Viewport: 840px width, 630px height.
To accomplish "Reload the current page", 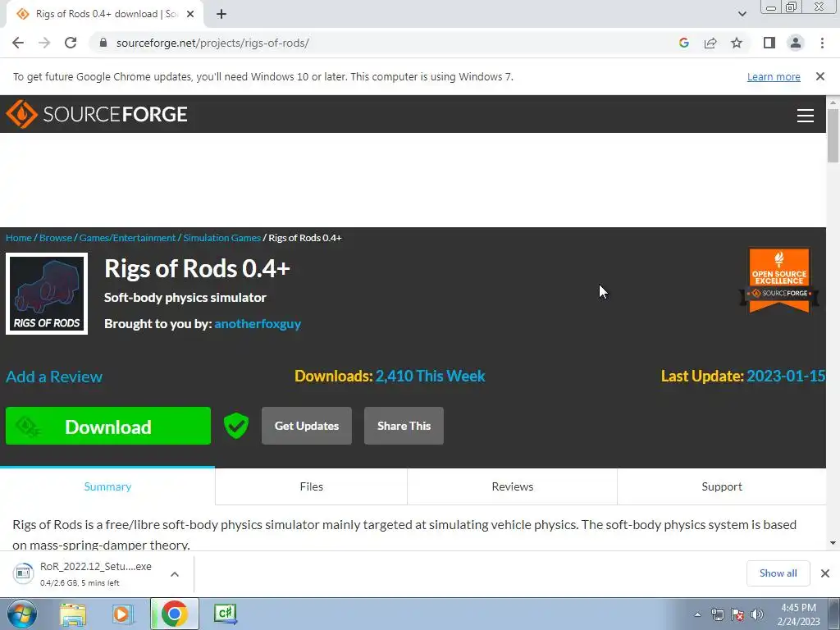I will coord(71,43).
